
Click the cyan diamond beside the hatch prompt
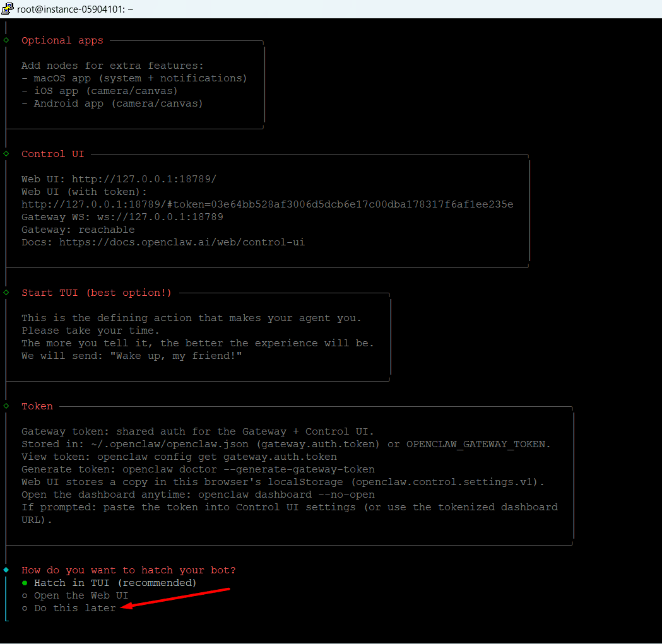[6, 570]
